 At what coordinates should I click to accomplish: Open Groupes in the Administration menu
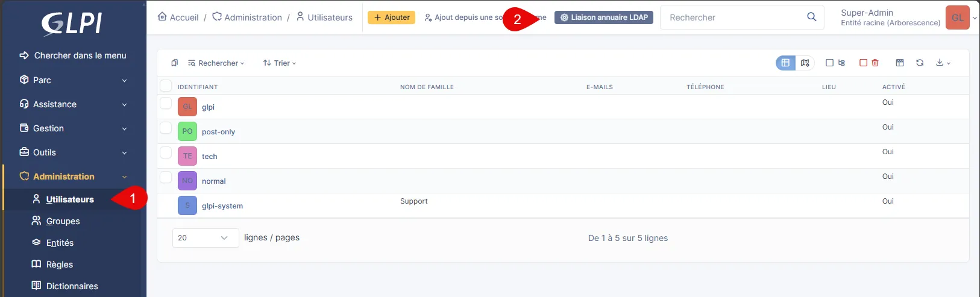click(63, 221)
